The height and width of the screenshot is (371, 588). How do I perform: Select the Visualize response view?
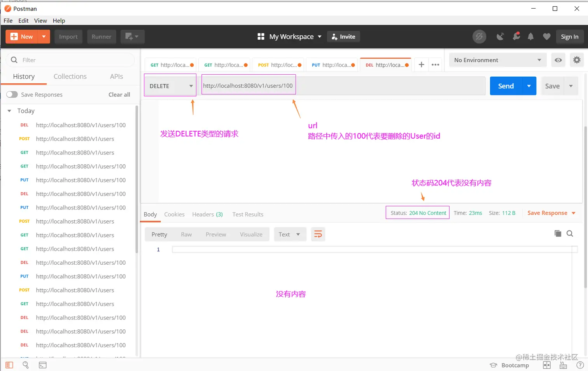tap(251, 234)
